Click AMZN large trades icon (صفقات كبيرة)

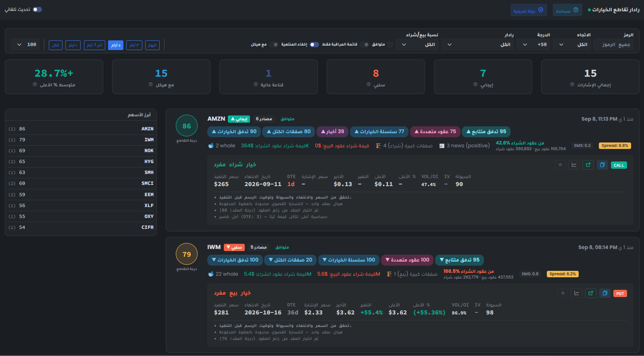[378, 146]
